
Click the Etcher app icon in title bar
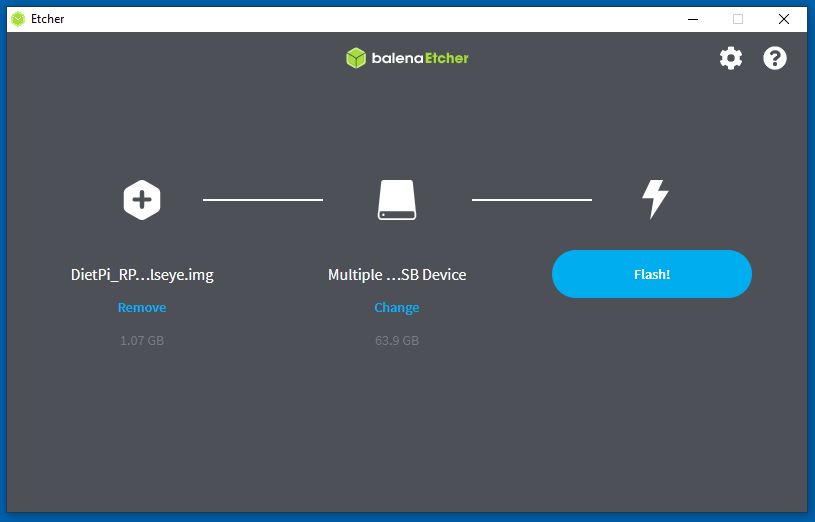pos(18,19)
